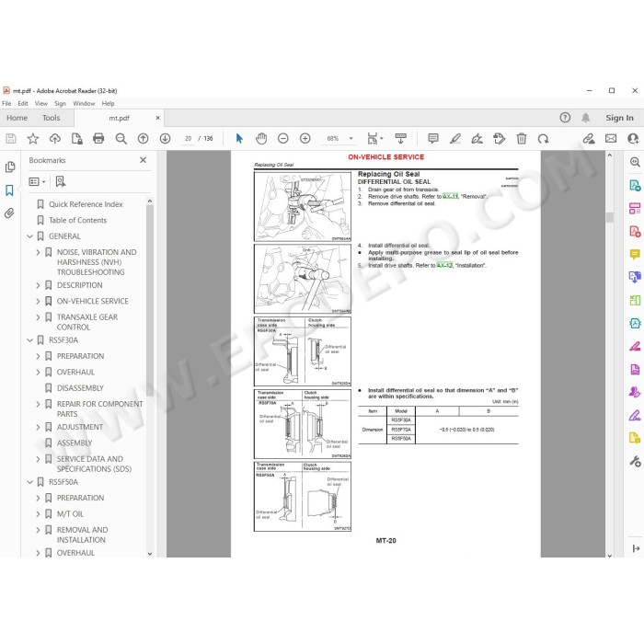The width and height of the screenshot is (644, 644).
Task: Open the Edit menu
Action: [x=23, y=103]
